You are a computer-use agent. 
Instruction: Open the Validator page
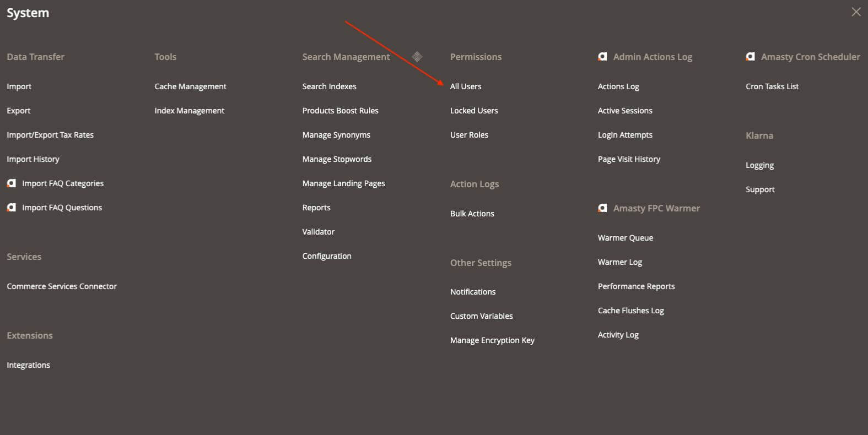coord(319,232)
